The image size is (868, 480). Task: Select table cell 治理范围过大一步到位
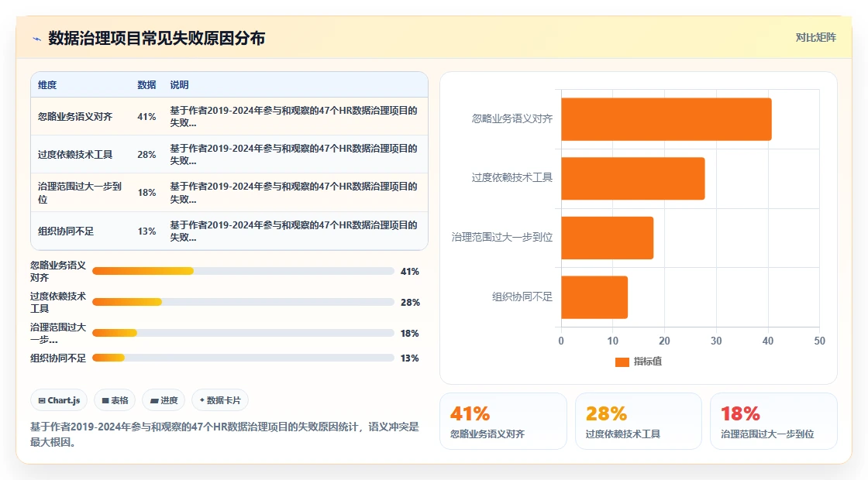[81, 193]
